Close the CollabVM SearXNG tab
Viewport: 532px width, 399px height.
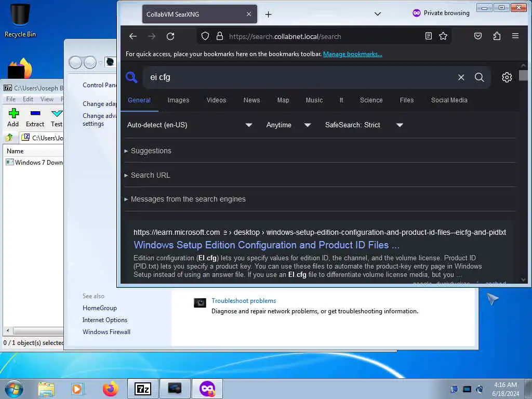pyautogui.click(x=249, y=14)
